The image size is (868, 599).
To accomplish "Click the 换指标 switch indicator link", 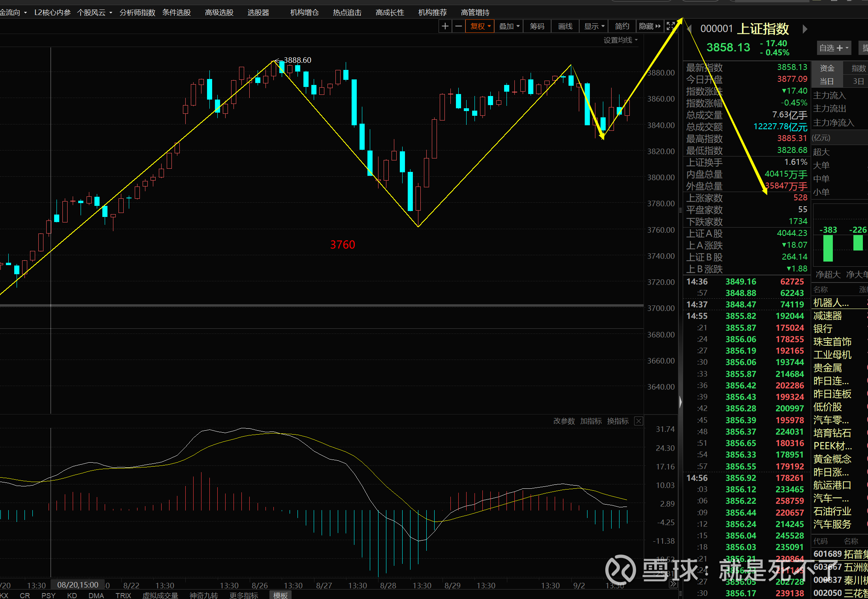I will pos(618,421).
